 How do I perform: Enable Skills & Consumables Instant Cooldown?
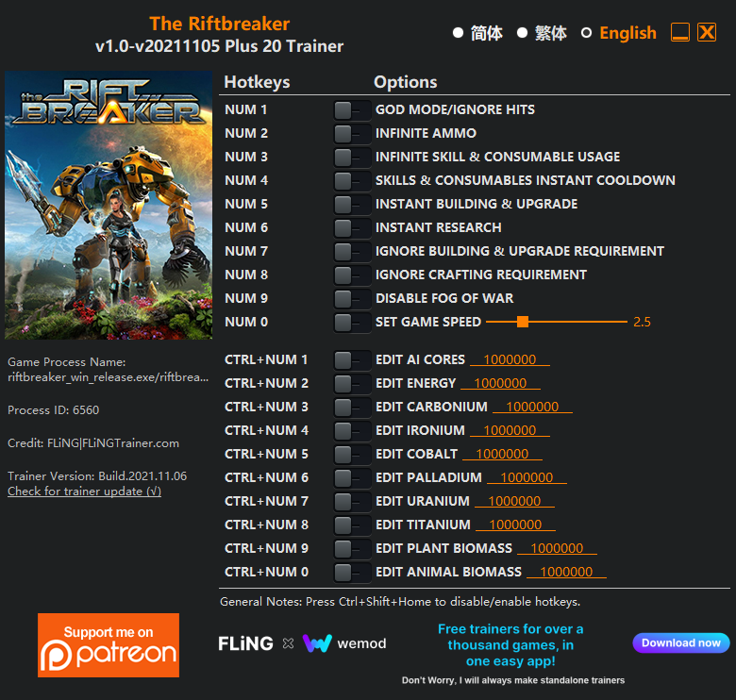click(352, 180)
